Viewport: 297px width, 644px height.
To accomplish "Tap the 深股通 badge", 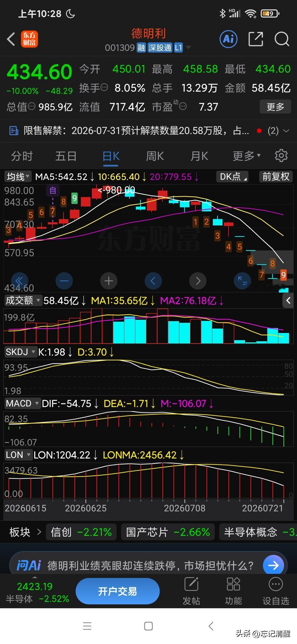I will point(160,48).
